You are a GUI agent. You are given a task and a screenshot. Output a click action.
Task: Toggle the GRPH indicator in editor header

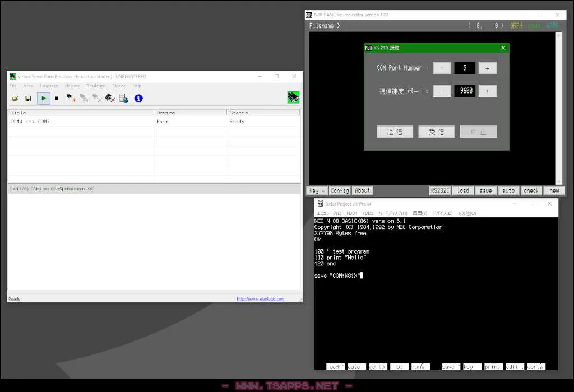pos(516,26)
